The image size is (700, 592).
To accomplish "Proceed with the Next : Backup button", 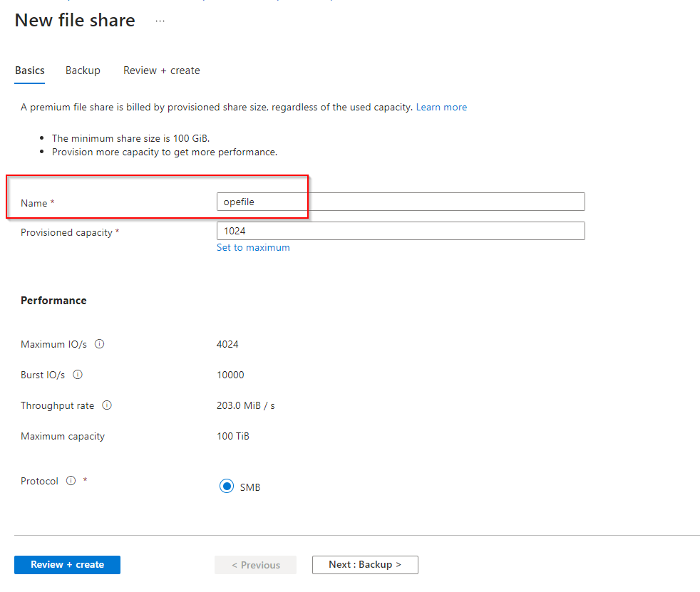I will (365, 565).
